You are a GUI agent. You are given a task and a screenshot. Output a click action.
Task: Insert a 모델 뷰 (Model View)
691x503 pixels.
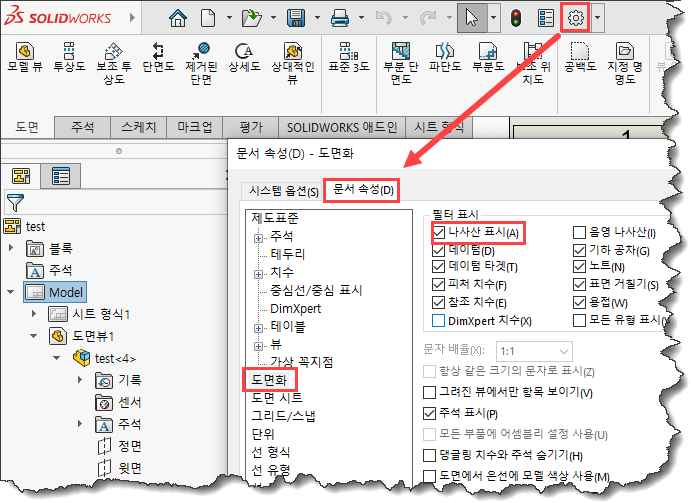[25, 57]
